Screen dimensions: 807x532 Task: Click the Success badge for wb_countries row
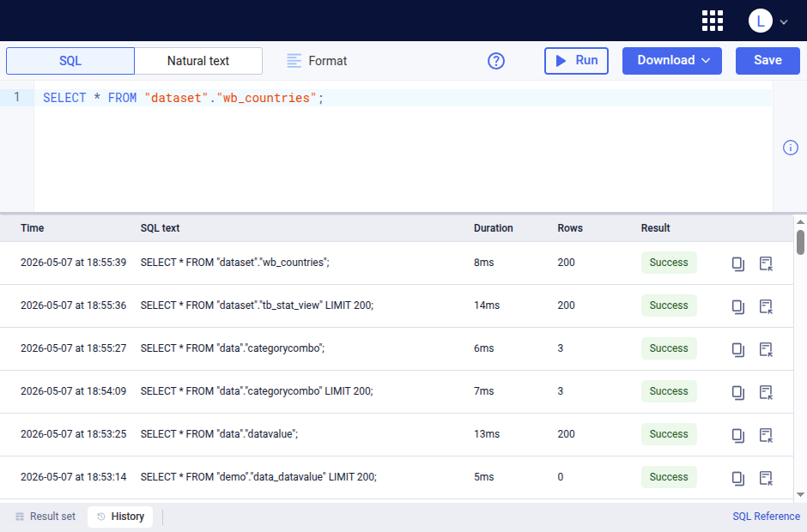pos(669,263)
